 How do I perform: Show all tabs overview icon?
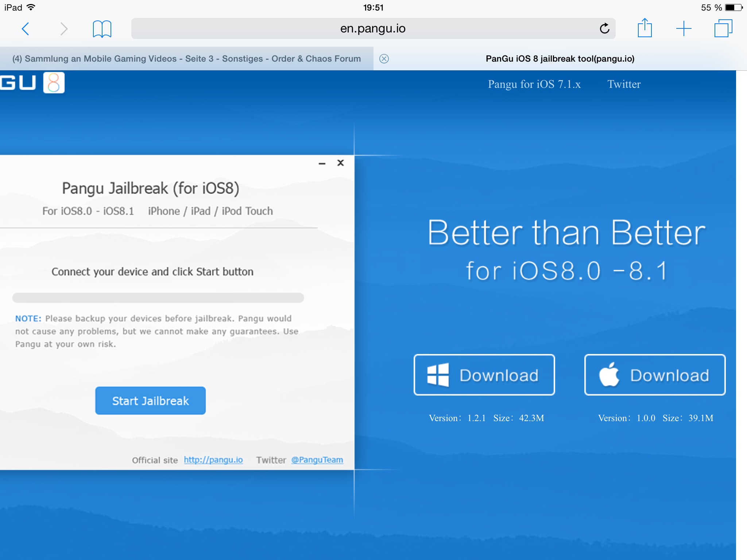723,28
